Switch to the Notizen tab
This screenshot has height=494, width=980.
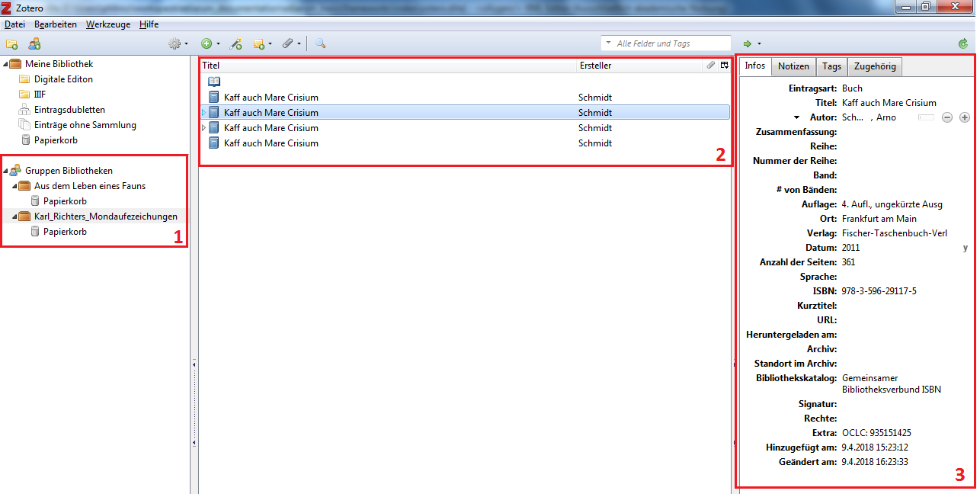793,66
